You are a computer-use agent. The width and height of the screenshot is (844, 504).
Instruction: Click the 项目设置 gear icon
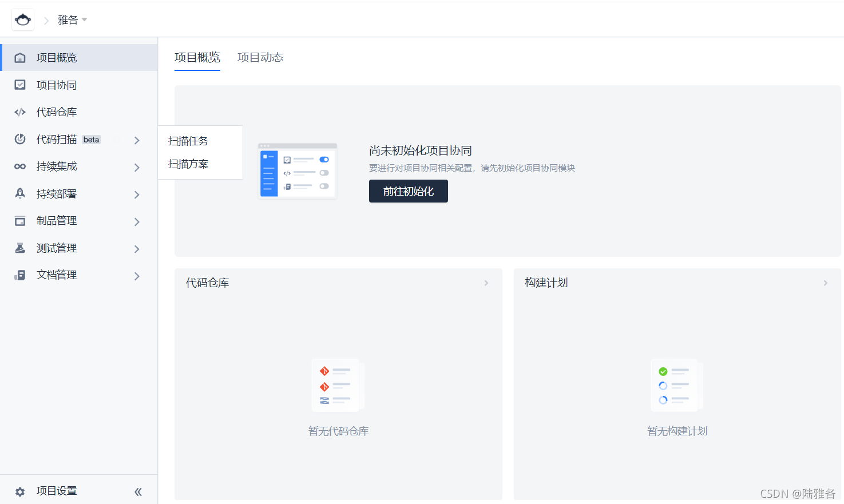[x=20, y=491]
